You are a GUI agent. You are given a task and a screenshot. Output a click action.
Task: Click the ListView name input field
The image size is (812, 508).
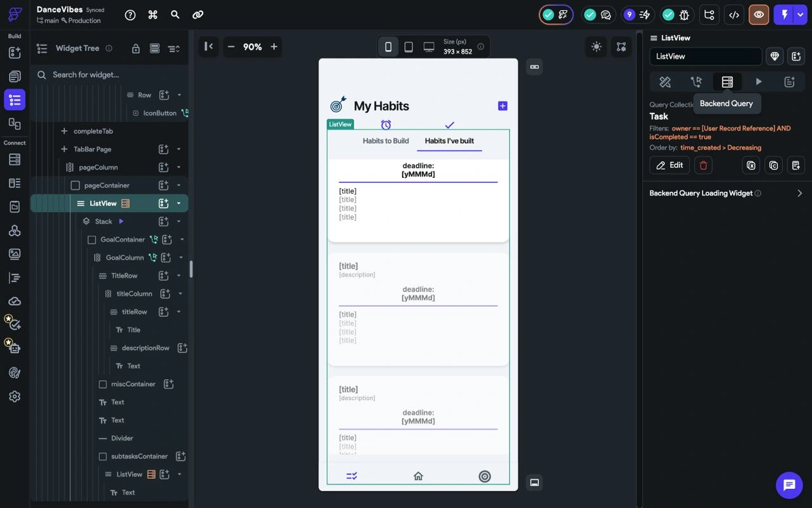[x=705, y=57]
